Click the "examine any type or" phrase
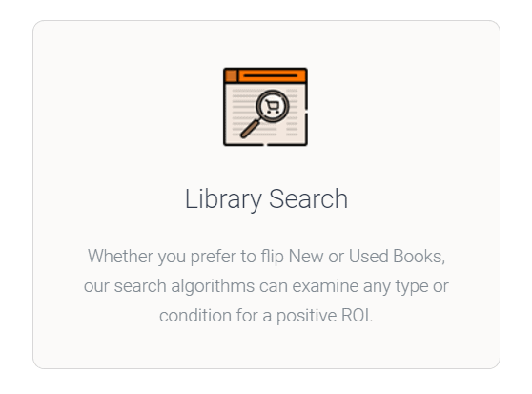Image resolution: width=532 pixels, height=394 pixels. pos(370,286)
